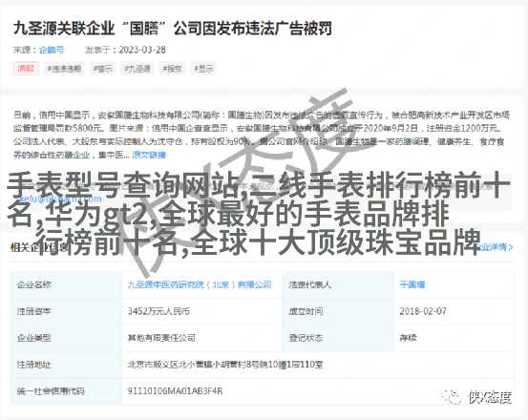
Task: Click the 3452万元人民币 registered capital value
Action: pyautogui.click(x=158, y=311)
